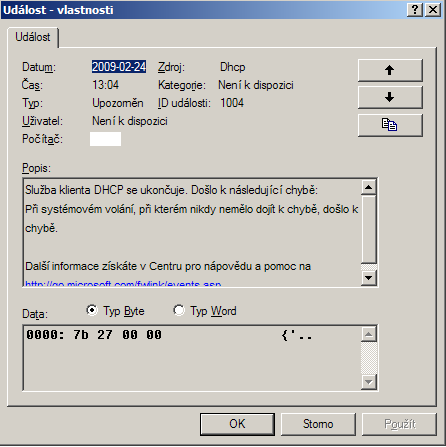Click the source value Dhcp
The height and width of the screenshot is (447, 446).
coord(233,67)
